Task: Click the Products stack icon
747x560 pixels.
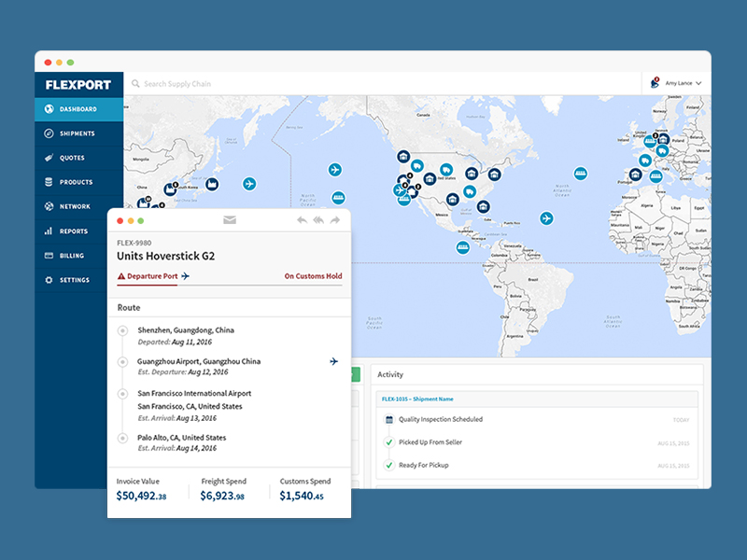Action: click(49, 182)
